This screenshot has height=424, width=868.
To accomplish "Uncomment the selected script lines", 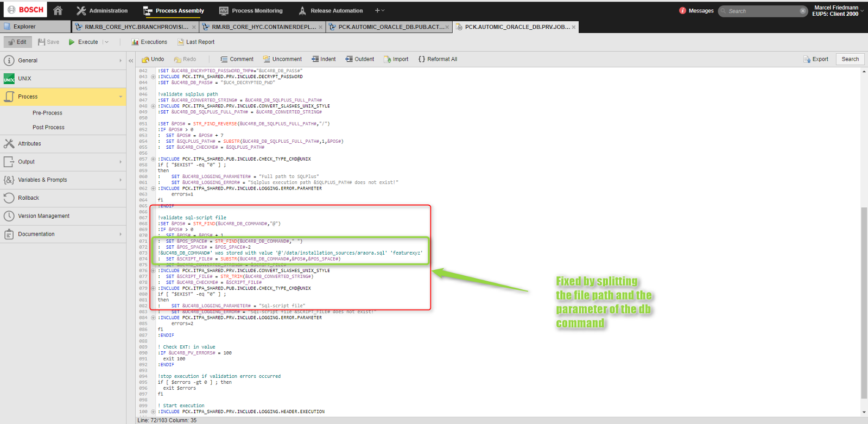I will coord(282,59).
